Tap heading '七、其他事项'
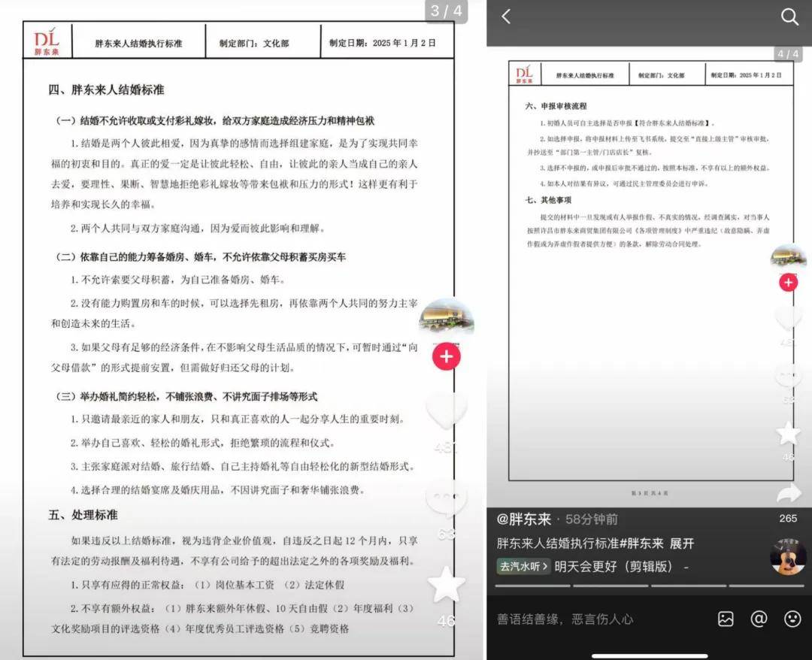 pyautogui.click(x=548, y=200)
